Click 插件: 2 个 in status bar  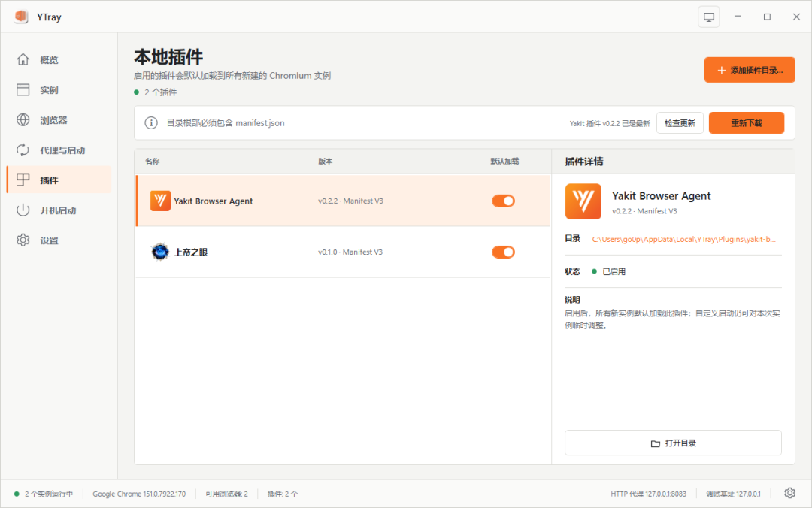pos(282,494)
